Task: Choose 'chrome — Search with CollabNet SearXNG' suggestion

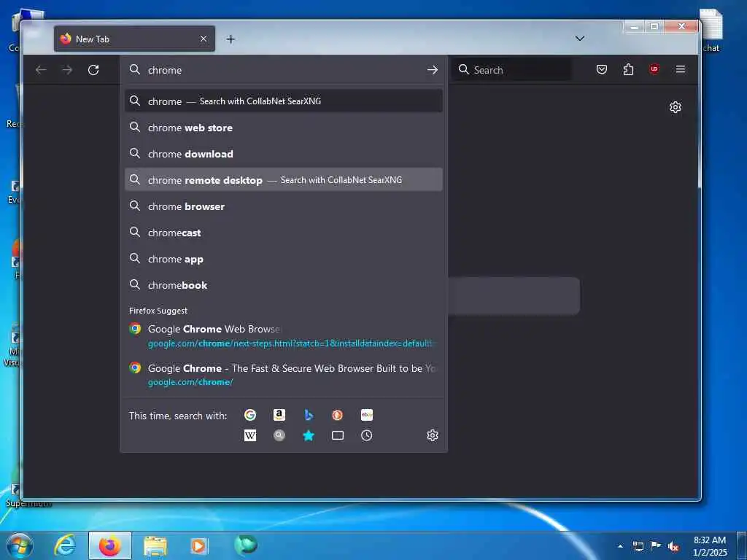Action: click(284, 101)
